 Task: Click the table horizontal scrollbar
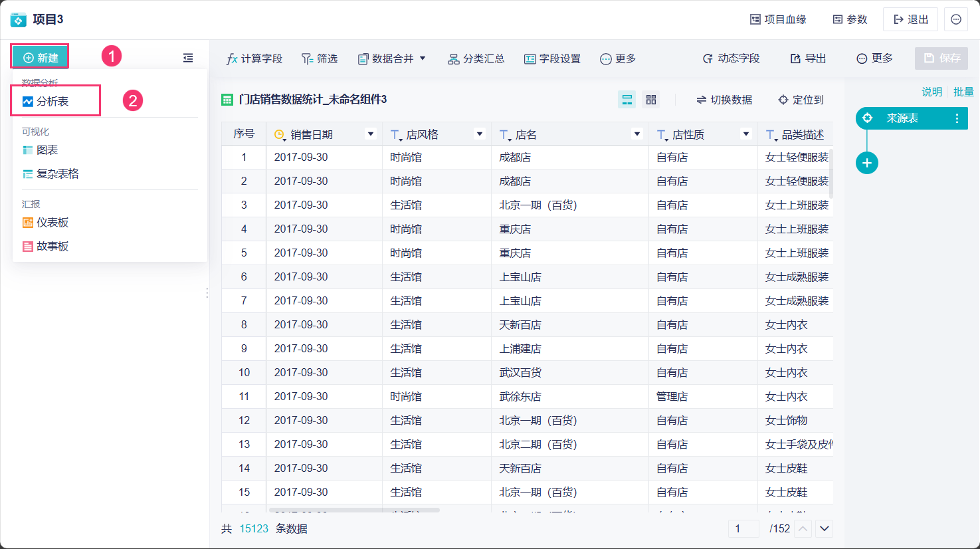coord(354,510)
